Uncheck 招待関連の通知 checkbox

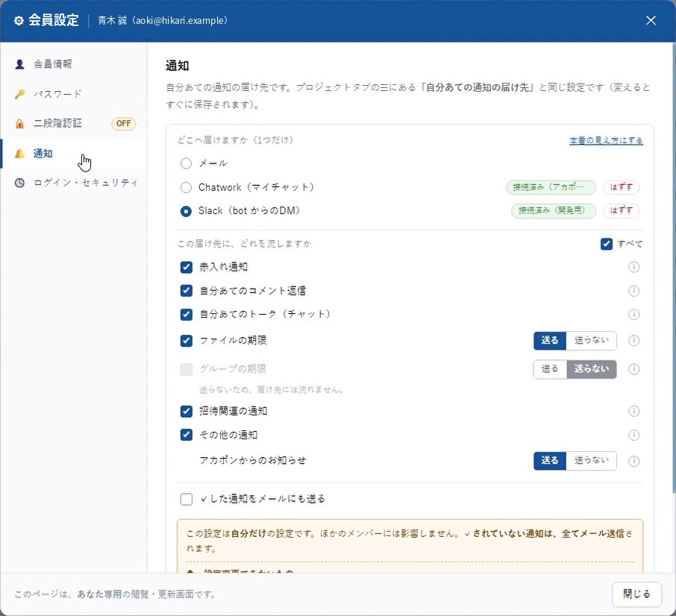(187, 412)
